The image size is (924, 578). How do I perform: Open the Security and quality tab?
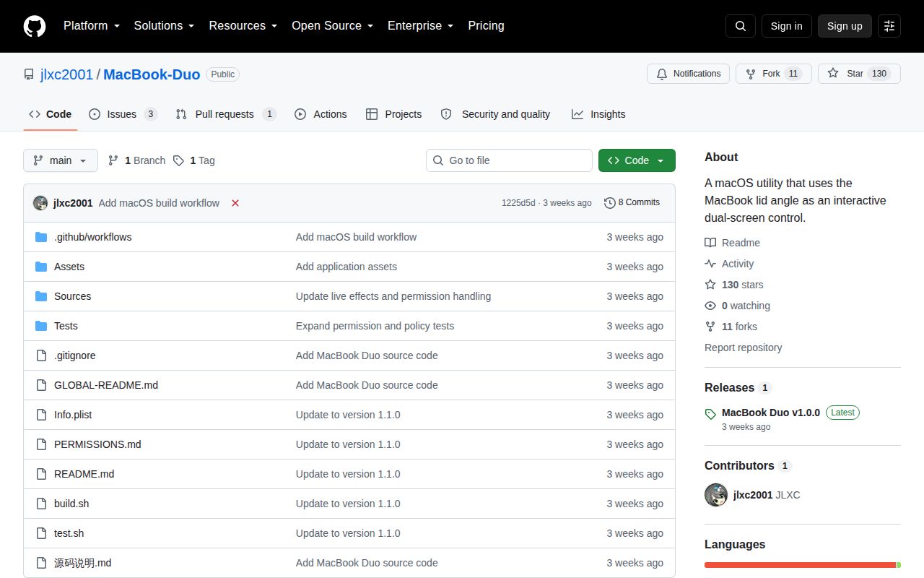coord(495,114)
